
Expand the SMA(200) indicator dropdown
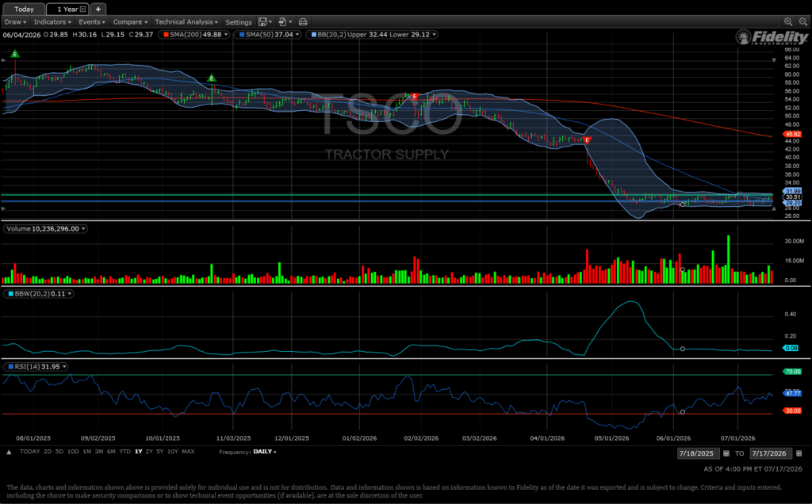coord(226,35)
